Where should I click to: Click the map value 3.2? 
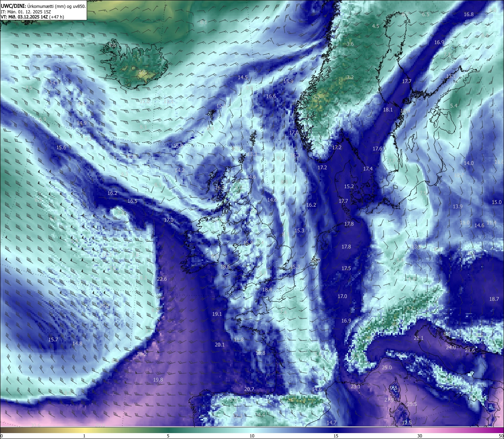coord(350,77)
